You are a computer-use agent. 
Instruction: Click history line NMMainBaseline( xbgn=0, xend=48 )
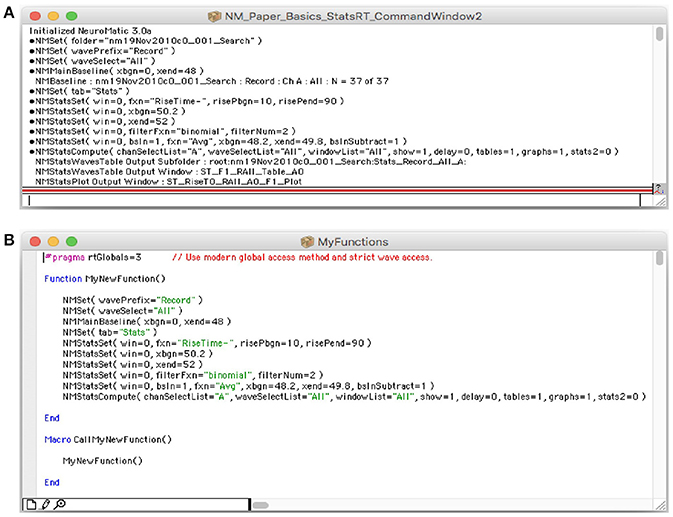(116, 71)
